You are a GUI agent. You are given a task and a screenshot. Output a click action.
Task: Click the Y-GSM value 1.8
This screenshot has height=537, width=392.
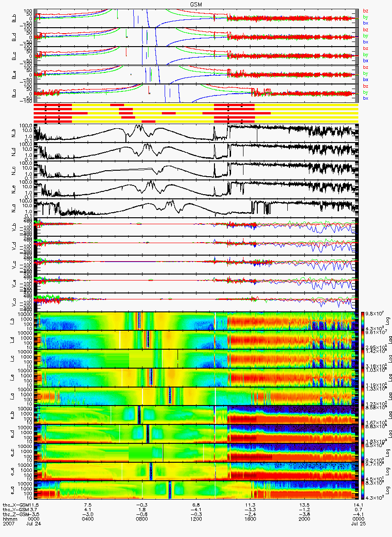pos(142,510)
